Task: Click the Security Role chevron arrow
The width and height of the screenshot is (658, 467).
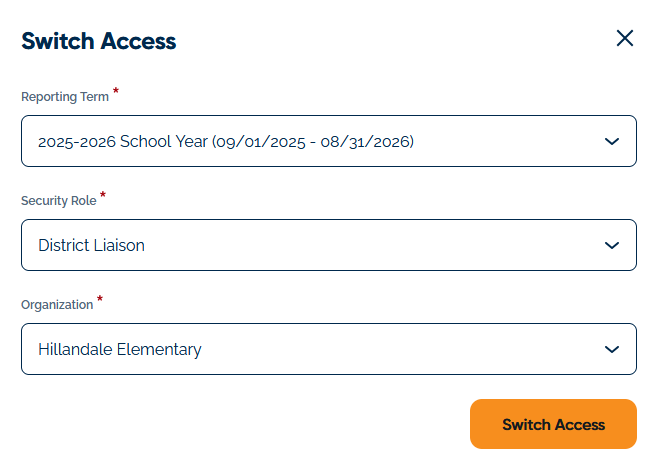Action: click(x=613, y=245)
